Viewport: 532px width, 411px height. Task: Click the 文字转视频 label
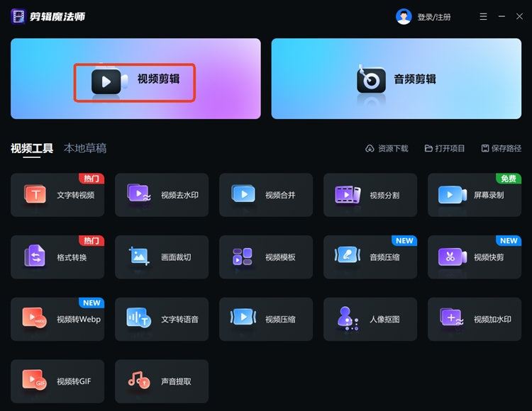tap(76, 195)
